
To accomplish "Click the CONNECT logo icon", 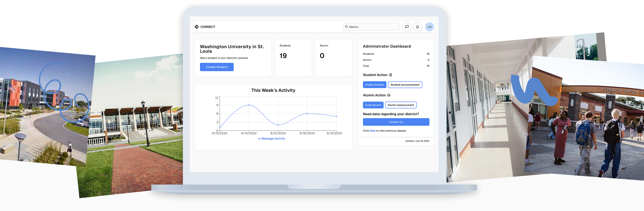I will pos(197,27).
